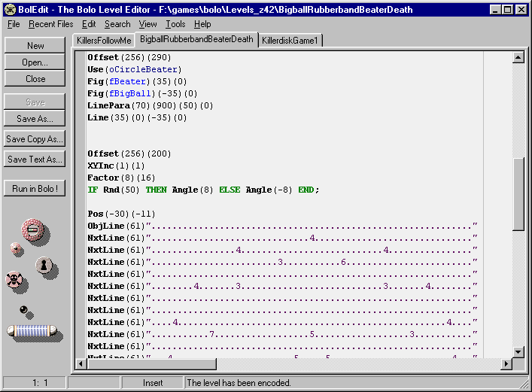Click the Offset(256)(200) line
Screen dimensions: 532x392
[x=129, y=153]
